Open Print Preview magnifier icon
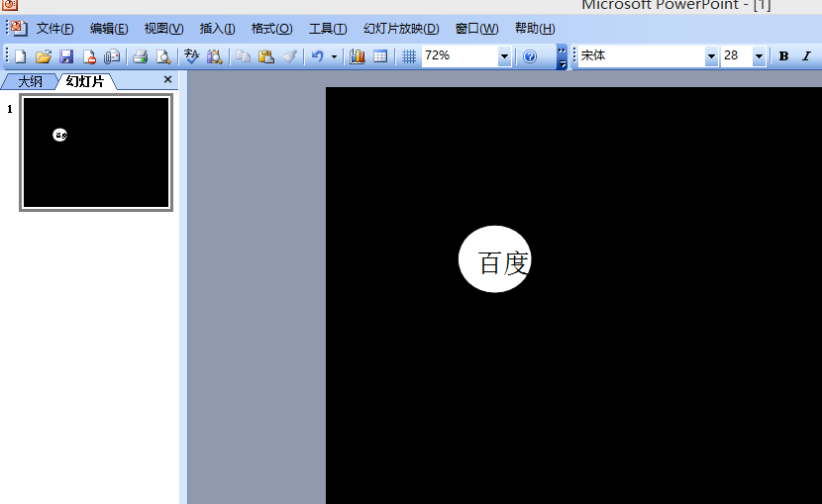 coord(163,56)
